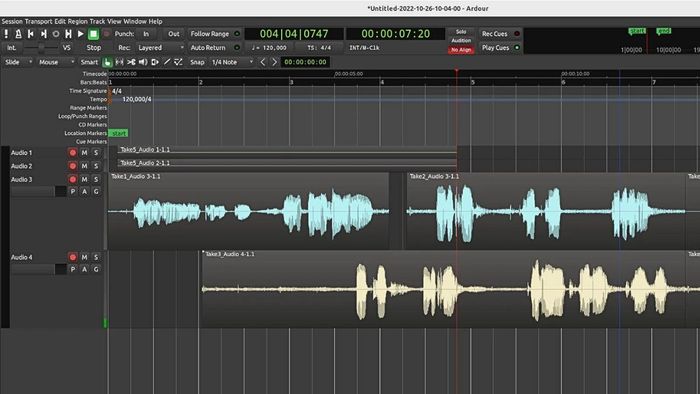Arm Audio 4 track for recording
Viewport: 700px width, 394px height.
tap(72, 257)
